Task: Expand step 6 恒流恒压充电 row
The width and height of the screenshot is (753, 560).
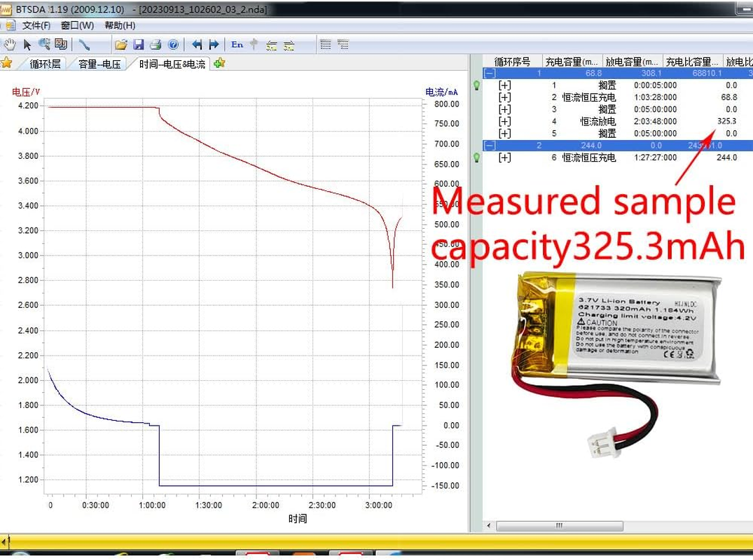Action: pyautogui.click(x=504, y=157)
